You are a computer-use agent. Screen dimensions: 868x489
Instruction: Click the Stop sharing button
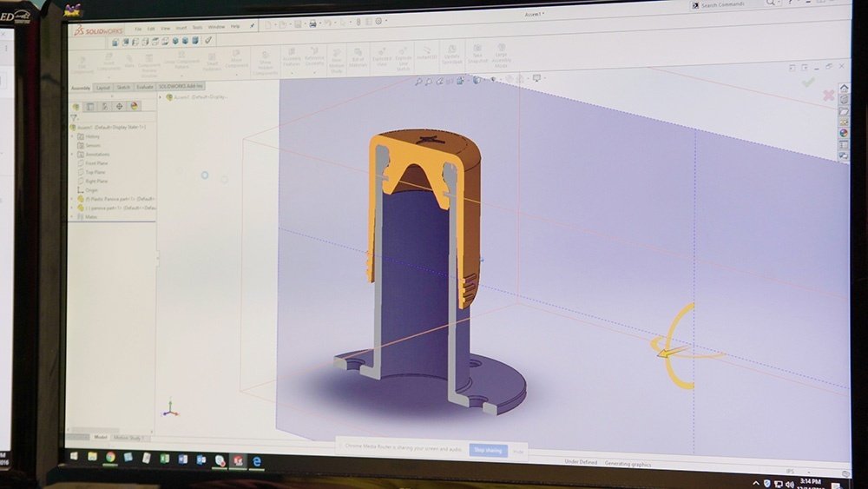point(487,450)
